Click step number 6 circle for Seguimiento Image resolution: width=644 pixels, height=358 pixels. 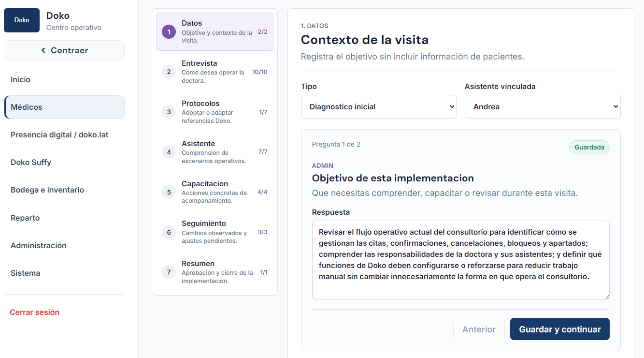(169, 232)
